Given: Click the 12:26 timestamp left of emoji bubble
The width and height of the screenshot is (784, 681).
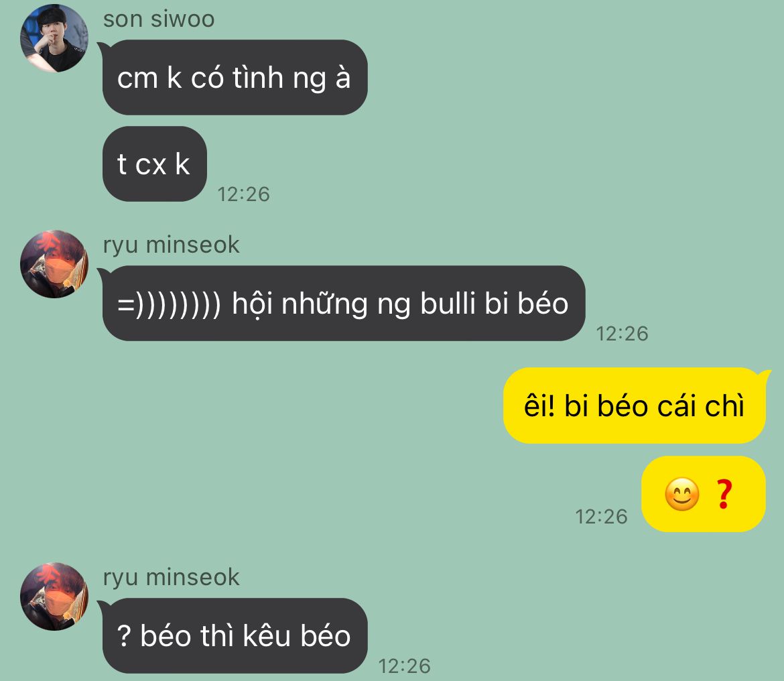Looking at the screenshot, I should pos(601,517).
